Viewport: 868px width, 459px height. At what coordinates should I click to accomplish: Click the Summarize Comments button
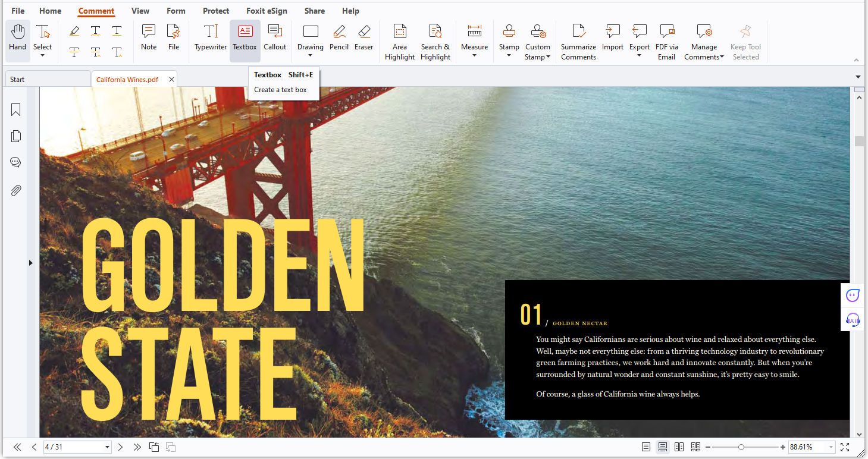click(578, 40)
